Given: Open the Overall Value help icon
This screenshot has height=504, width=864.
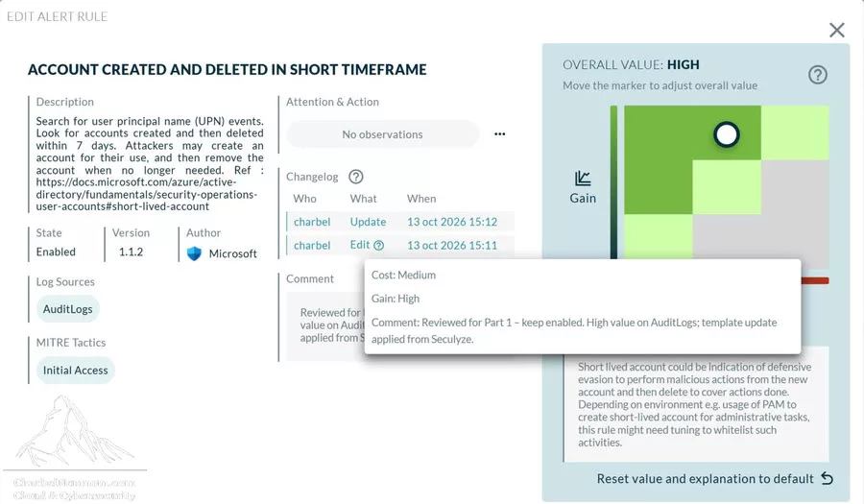Looking at the screenshot, I should click(x=818, y=74).
